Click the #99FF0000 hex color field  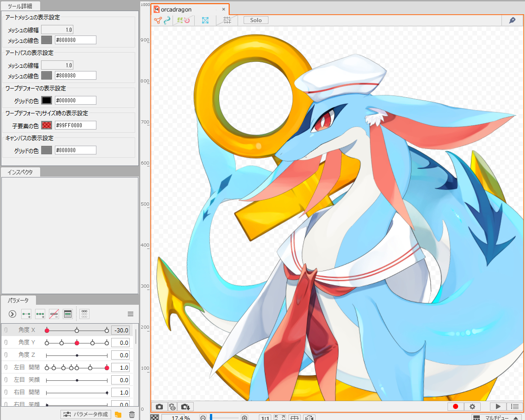click(75, 125)
